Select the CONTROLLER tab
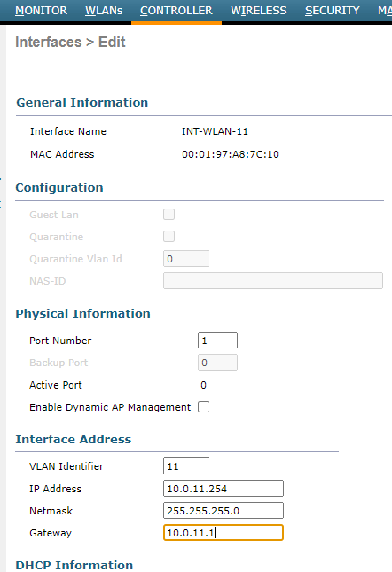This screenshot has height=572, width=392. point(176,10)
